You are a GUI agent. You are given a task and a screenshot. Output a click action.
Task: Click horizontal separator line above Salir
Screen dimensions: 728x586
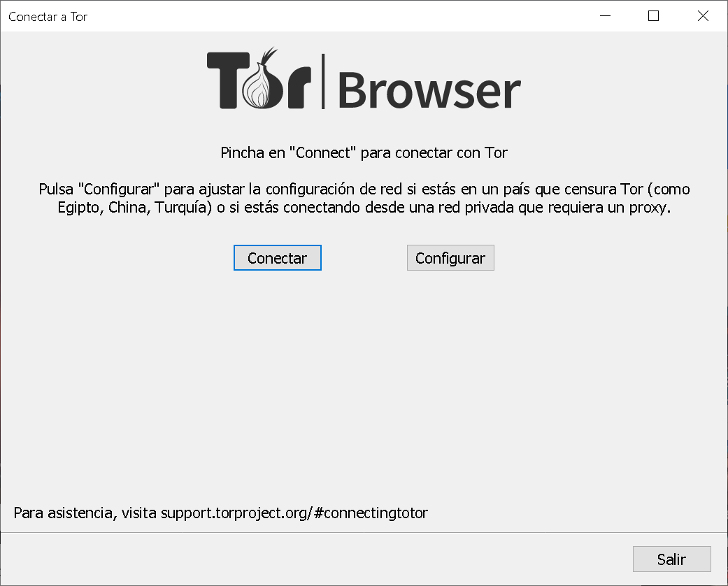click(x=364, y=532)
